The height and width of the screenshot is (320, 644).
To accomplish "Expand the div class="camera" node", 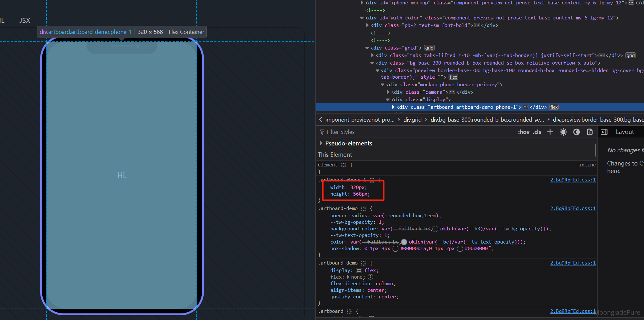I will click(x=388, y=92).
